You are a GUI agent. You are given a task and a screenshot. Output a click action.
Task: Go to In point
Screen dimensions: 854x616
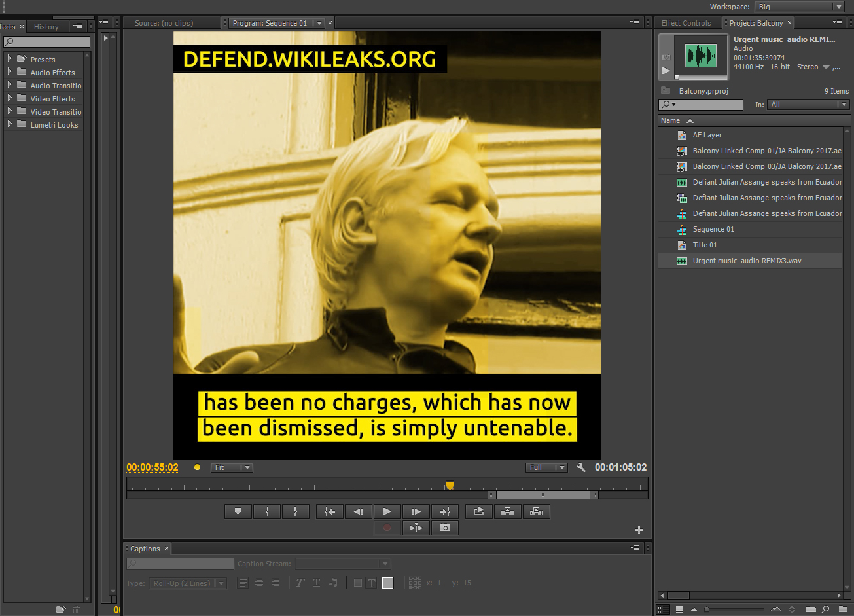click(330, 512)
